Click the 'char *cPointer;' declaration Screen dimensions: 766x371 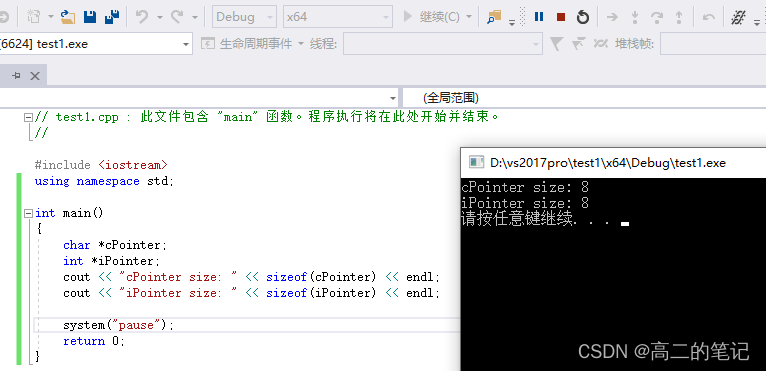point(115,245)
